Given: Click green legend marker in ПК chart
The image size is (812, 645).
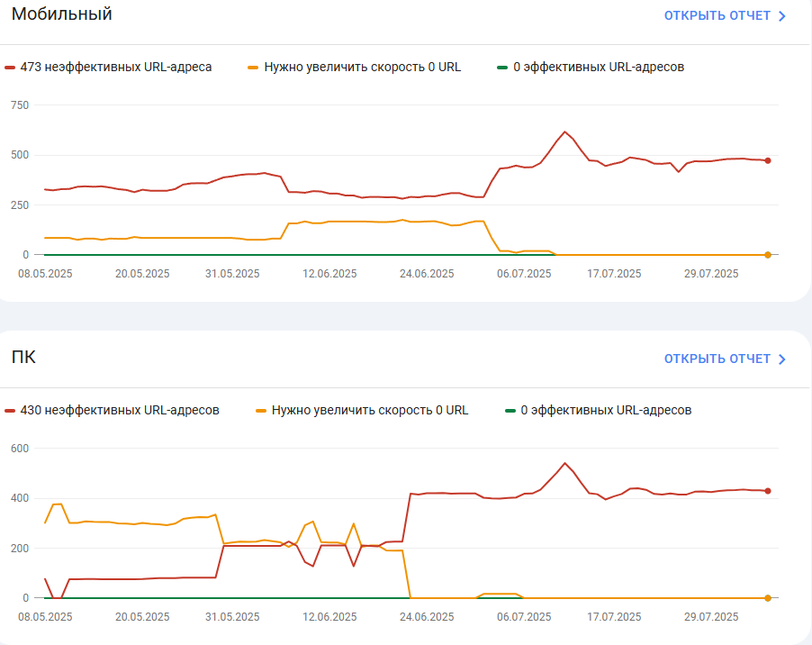Looking at the screenshot, I should tap(510, 411).
